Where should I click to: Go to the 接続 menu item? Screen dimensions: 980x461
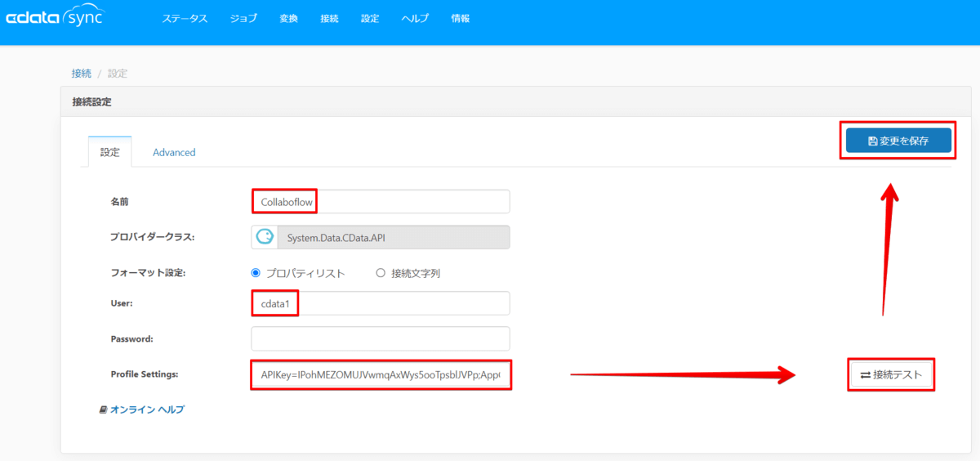[x=330, y=18]
